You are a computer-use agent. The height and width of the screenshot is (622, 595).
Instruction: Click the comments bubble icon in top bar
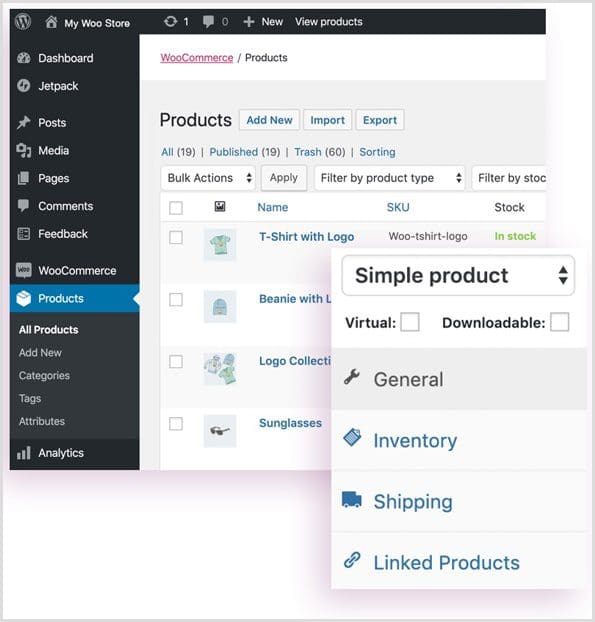(x=208, y=22)
